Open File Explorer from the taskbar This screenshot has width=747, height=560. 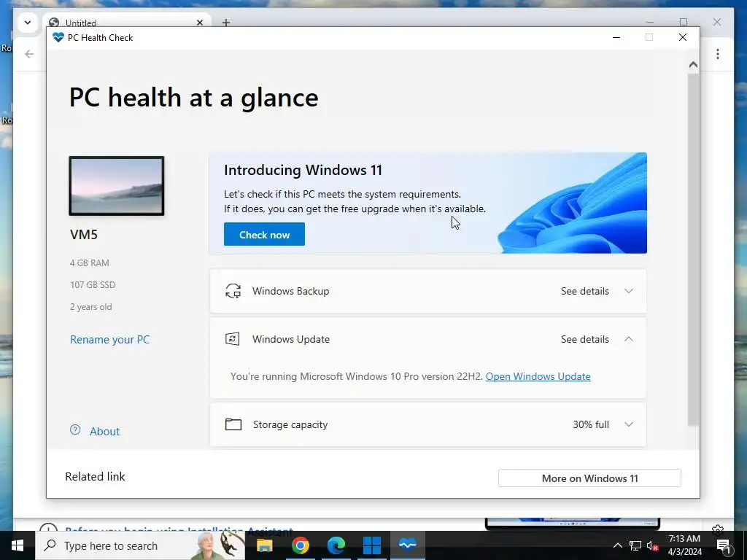[x=264, y=545]
